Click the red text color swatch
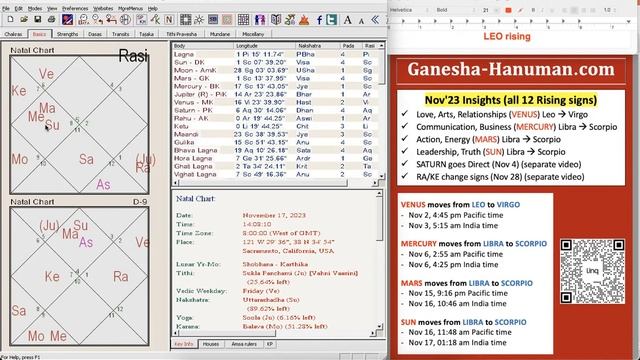 tap(508, 10)
